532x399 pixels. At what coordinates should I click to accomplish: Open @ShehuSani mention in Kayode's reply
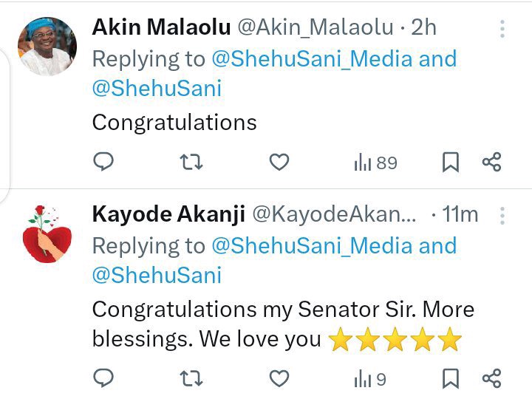pos(157,275)
